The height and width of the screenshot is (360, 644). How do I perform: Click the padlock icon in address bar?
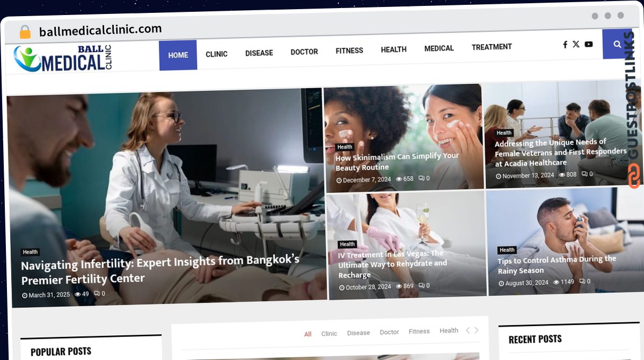pos(25,32)
